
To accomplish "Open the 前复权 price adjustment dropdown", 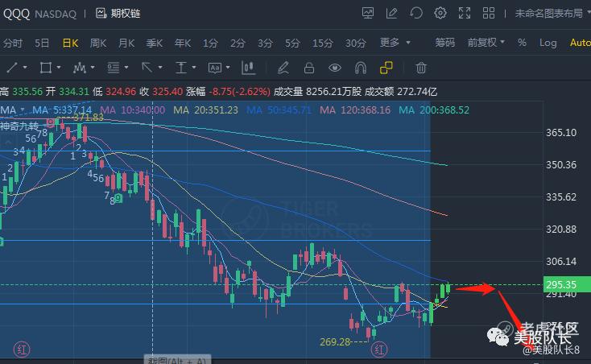I will tap(486, 42).
